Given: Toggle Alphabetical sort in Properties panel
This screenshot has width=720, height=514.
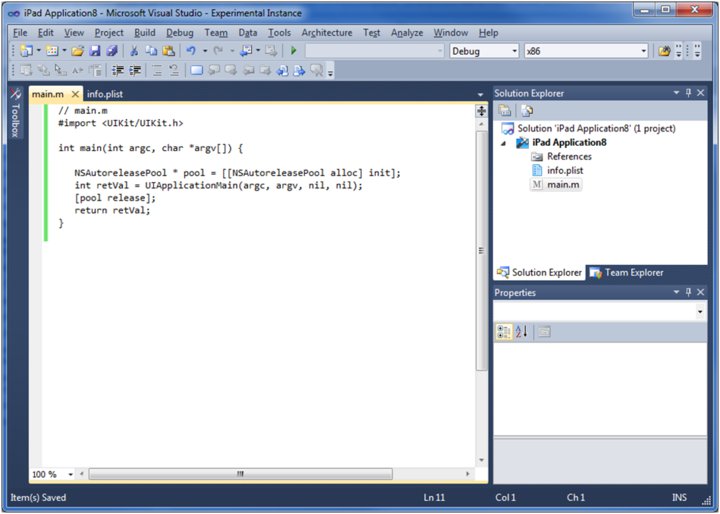Looking at the screenshot, I should pos(522,332).
